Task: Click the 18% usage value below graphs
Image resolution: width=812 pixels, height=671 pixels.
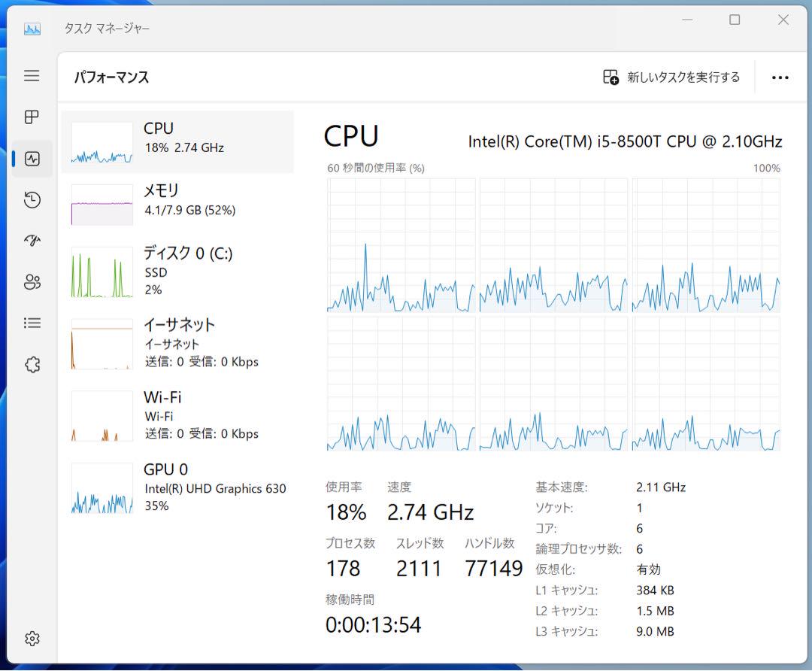Action: point(346,512)
